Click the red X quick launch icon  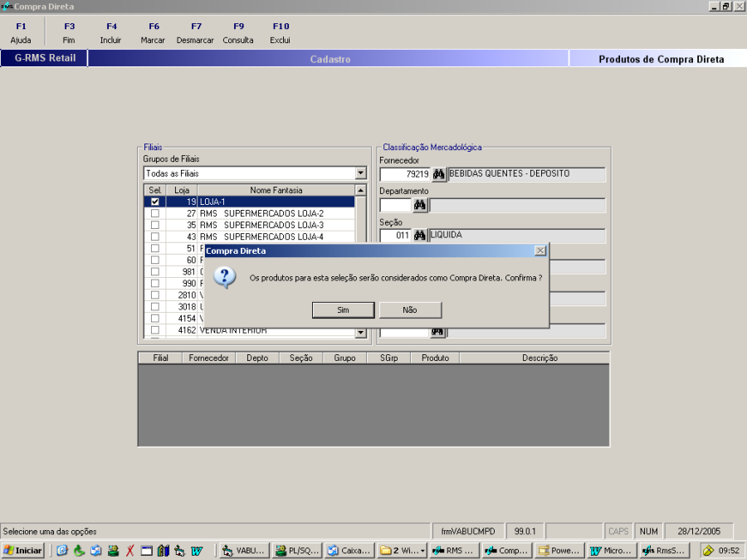tap(129, 551)
